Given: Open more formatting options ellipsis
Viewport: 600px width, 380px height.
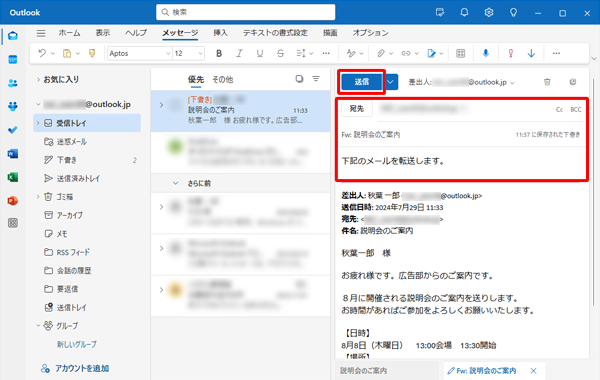Looking at the screenshot, I should 326,53.
